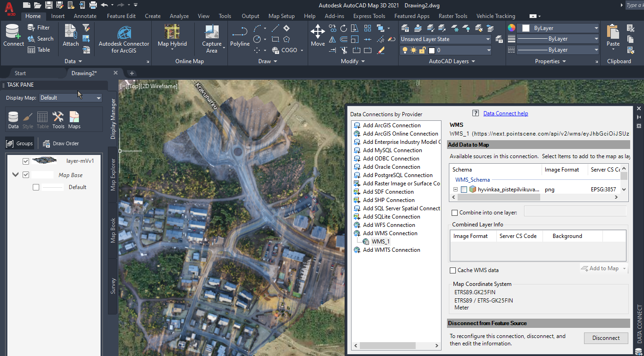Uncheck the Map Base group checkbox

pos(26,175)
